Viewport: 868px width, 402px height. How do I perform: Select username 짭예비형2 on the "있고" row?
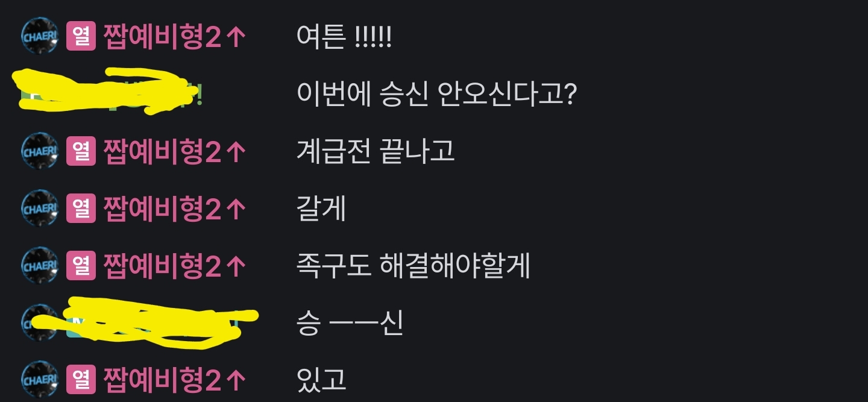162,380
